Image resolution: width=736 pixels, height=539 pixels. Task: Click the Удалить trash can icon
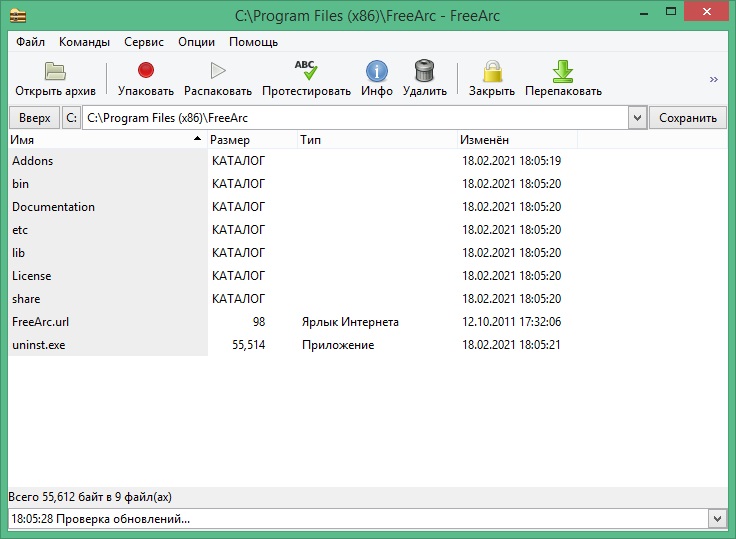(424, 70)
